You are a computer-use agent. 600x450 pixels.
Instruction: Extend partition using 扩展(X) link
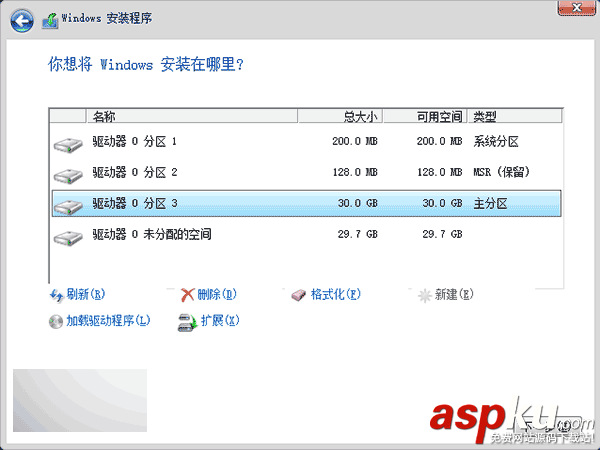(x=220, y=321)
